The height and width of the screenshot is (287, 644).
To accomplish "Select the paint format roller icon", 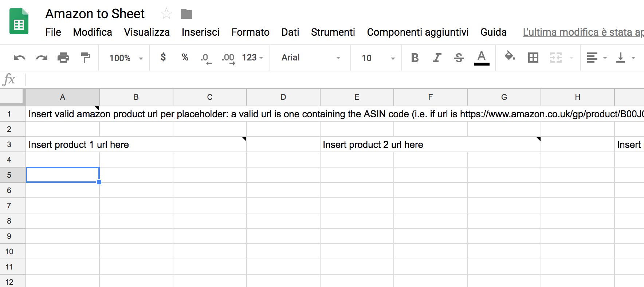I will (x=86, y=58).
